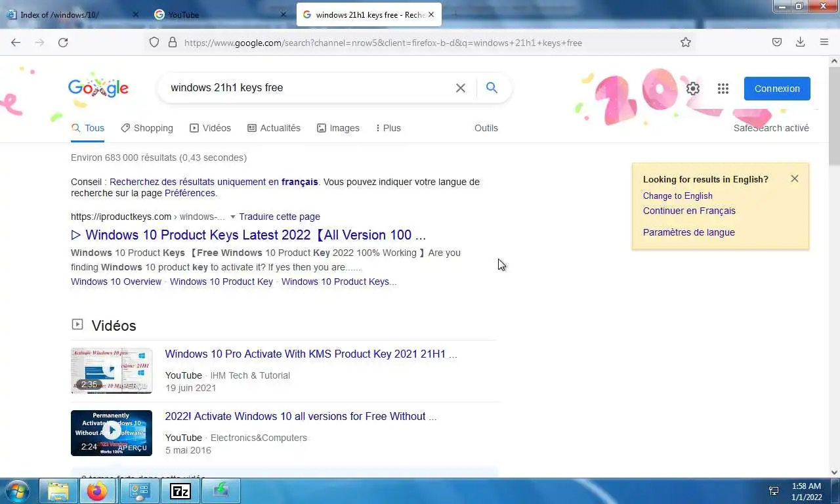
Task: Open the Préférences link
Action: pos(190,193)
